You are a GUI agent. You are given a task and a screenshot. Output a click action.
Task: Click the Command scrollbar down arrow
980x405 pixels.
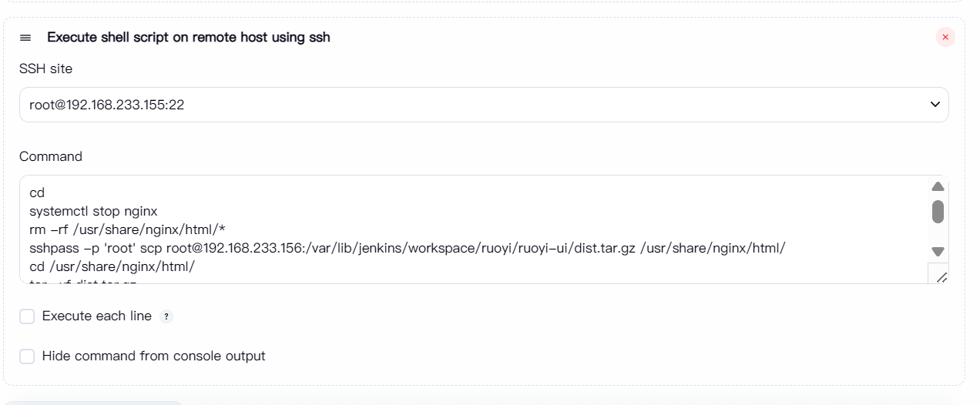coord(938,252)
